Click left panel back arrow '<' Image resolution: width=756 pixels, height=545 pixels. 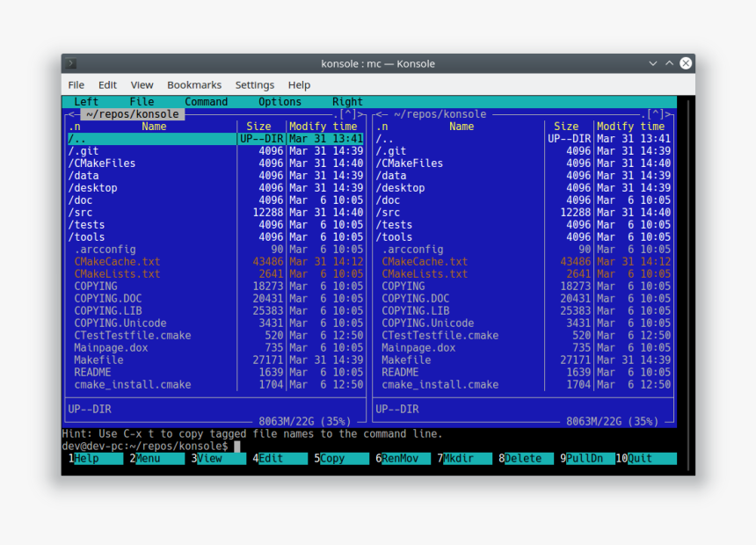(71, 114)
